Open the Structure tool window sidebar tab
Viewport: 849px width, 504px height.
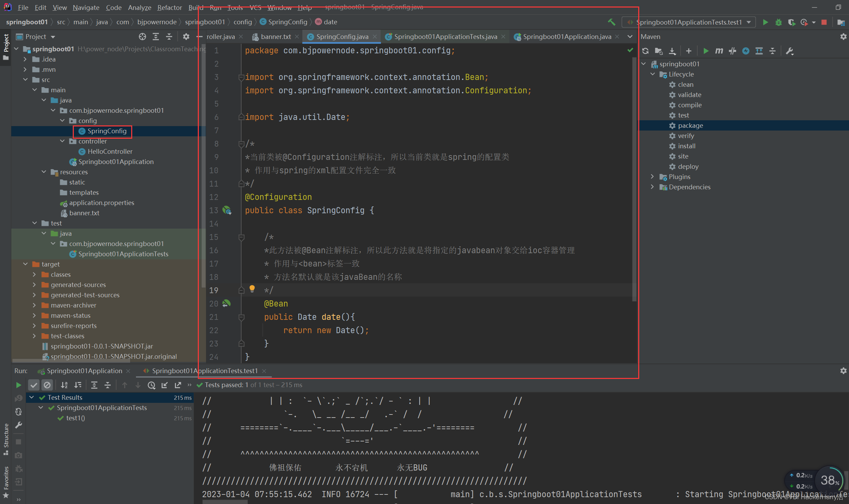[x=6, y=439]
